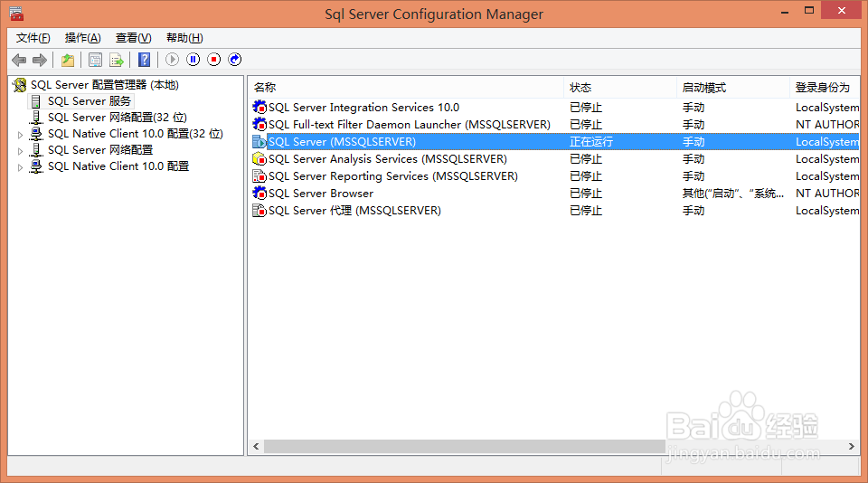Click the SQL Server Browser service icon

(x=259, y=193)
